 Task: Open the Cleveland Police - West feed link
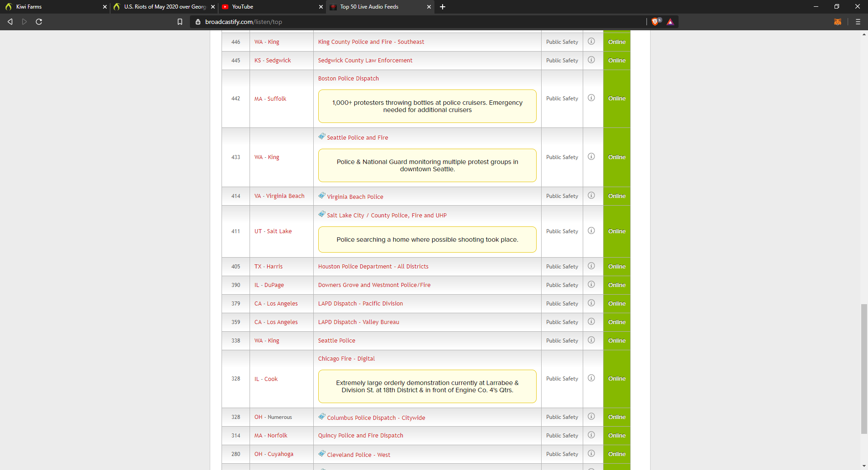pos(359,455)
